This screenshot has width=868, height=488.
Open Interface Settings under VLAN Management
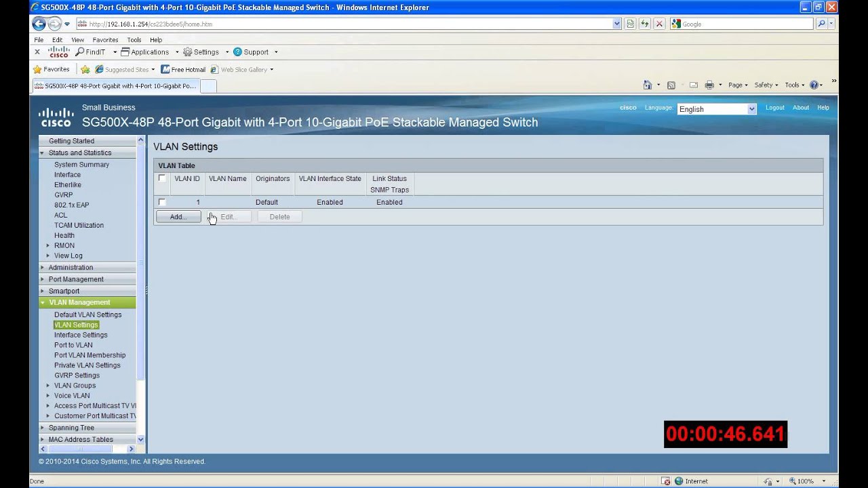81,335
